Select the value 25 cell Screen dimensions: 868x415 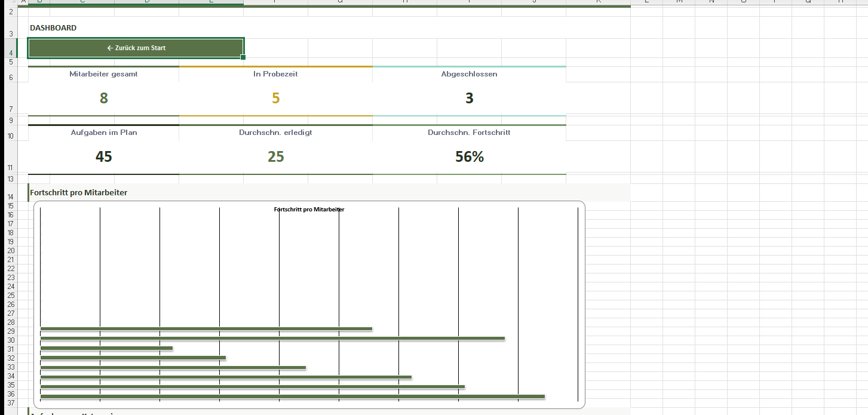click(275, 157)
